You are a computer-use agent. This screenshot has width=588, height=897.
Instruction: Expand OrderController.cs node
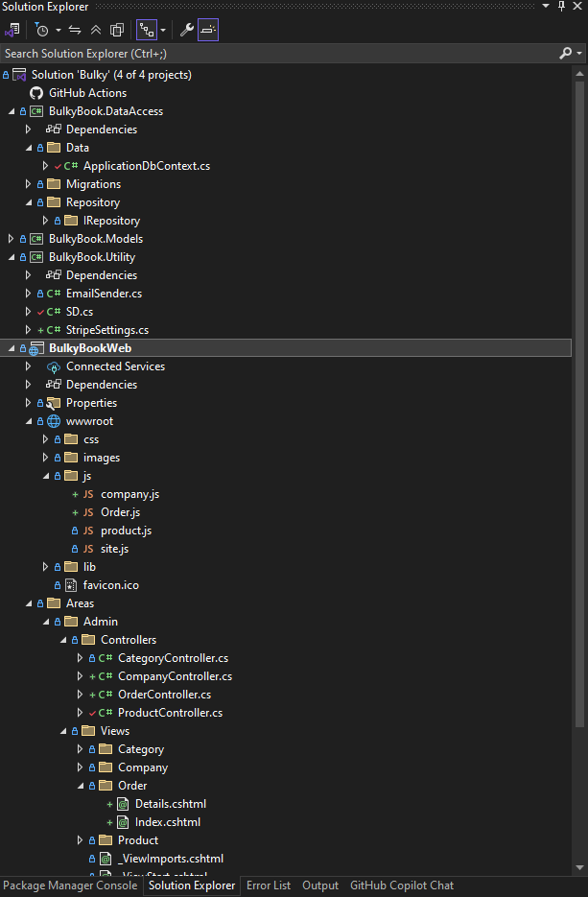(x=80, y=695)
